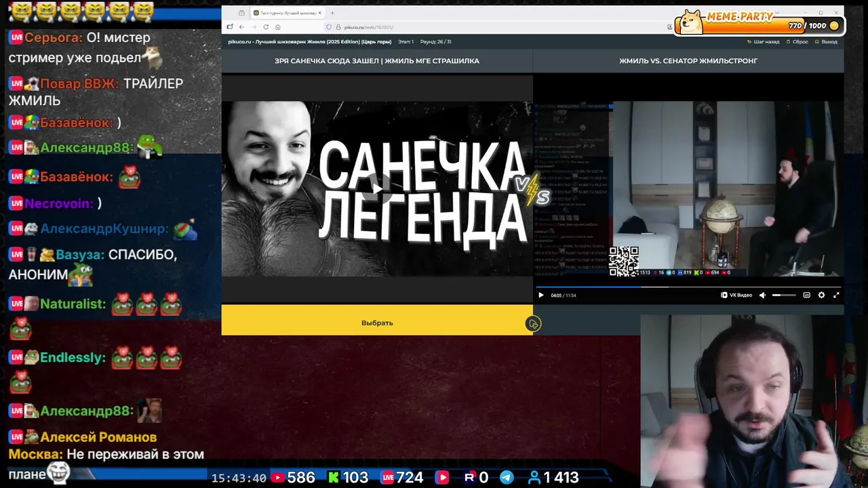
Task: Click title 'ЗРЯ САНЕЧКА СЮДА ЗАШЕЛ | ЖМИЛЬ МГЕ СТРАШИЛКА'
Action: tap(377, 61)
